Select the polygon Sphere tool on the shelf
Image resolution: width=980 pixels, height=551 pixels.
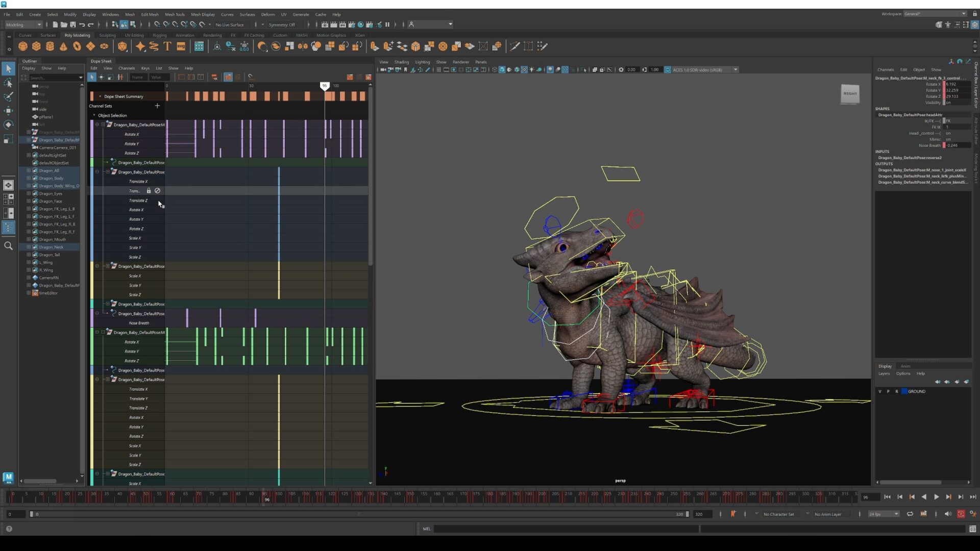[22, 46]
